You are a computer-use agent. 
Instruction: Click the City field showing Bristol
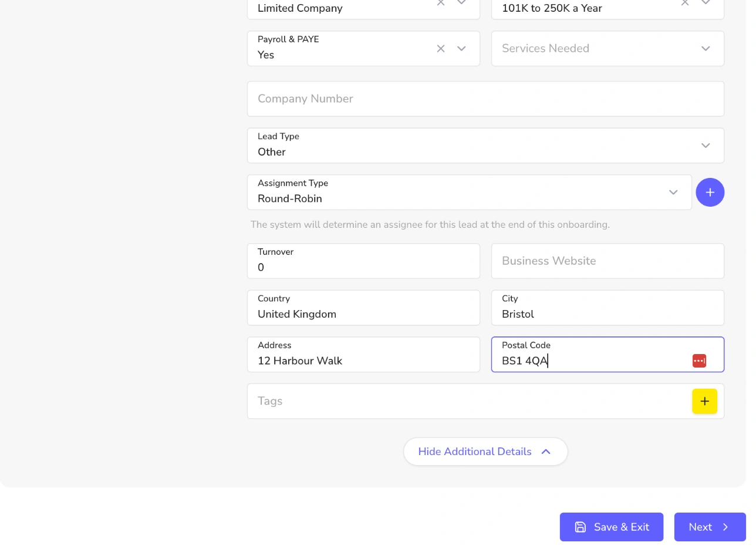point(607,308)
